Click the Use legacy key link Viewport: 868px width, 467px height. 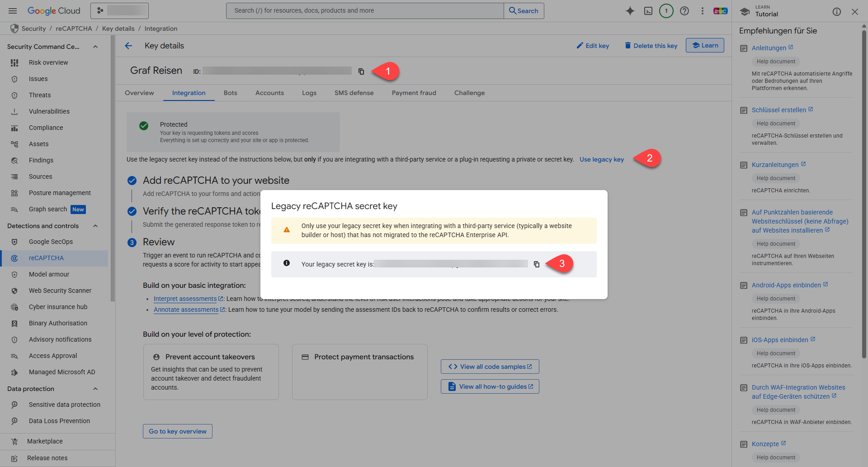(x=601, y=159)
